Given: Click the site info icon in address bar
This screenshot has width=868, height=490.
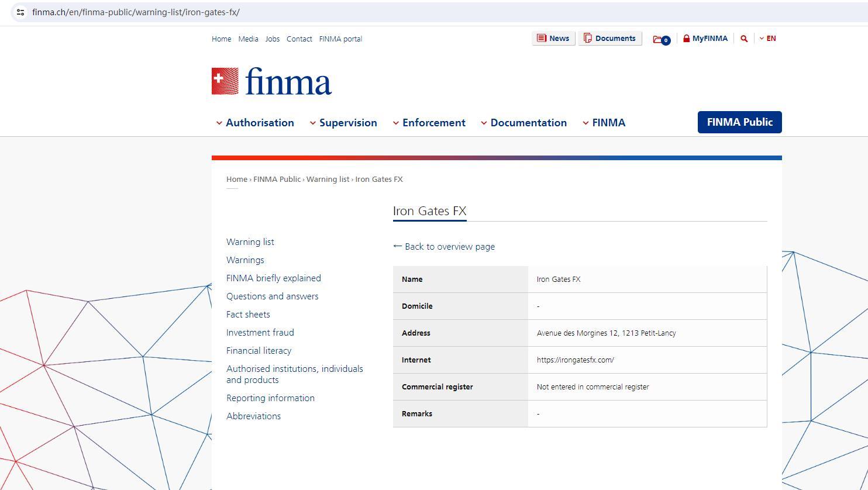Looking at the screenshot, I should click(20, 12).
